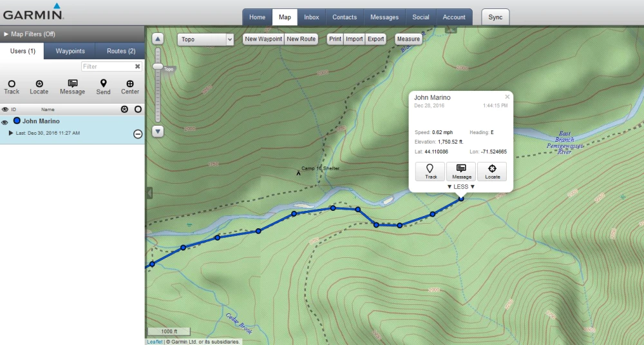Toggle visibility eye for John Marino
Image resolution: width=644 pixels, height=345 pixels.
[x=5, y=122]
